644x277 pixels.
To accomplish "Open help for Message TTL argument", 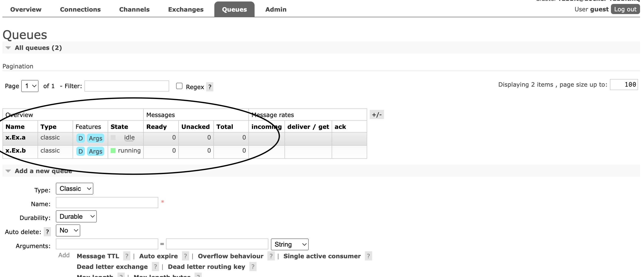I will coord(127,256).
